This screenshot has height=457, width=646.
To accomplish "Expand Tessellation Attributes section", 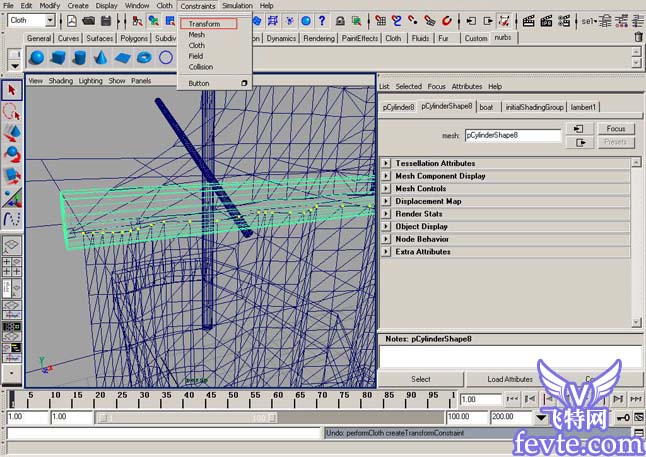I will click(386, 163).
